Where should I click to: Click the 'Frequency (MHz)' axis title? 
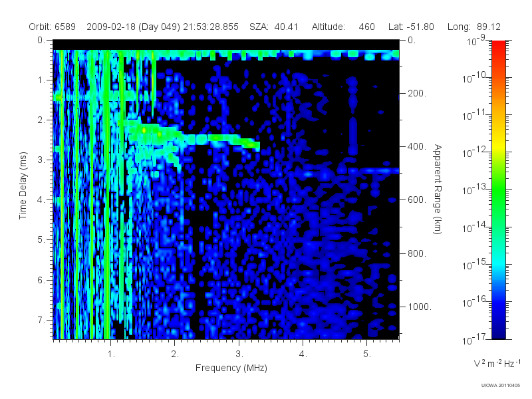[231, 368]
